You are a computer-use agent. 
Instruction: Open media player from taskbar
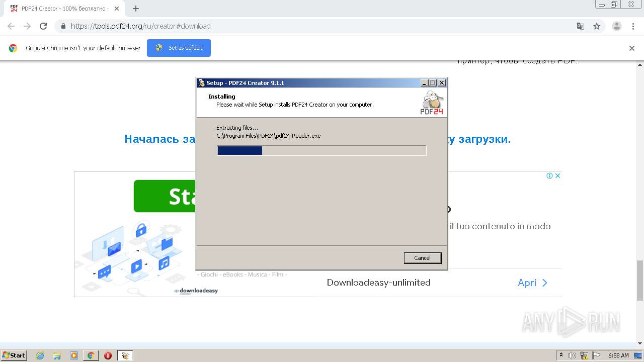pos(74,355)
